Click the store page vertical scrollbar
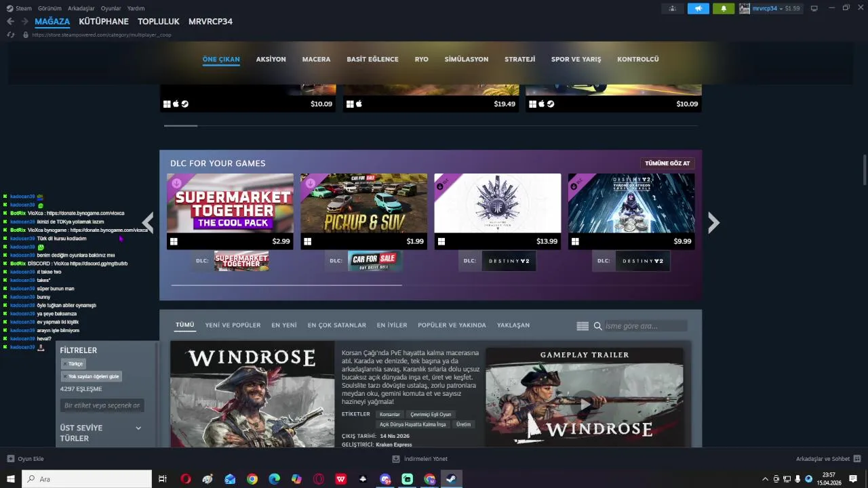Screen dimensions: 868x488 [864, 169]
